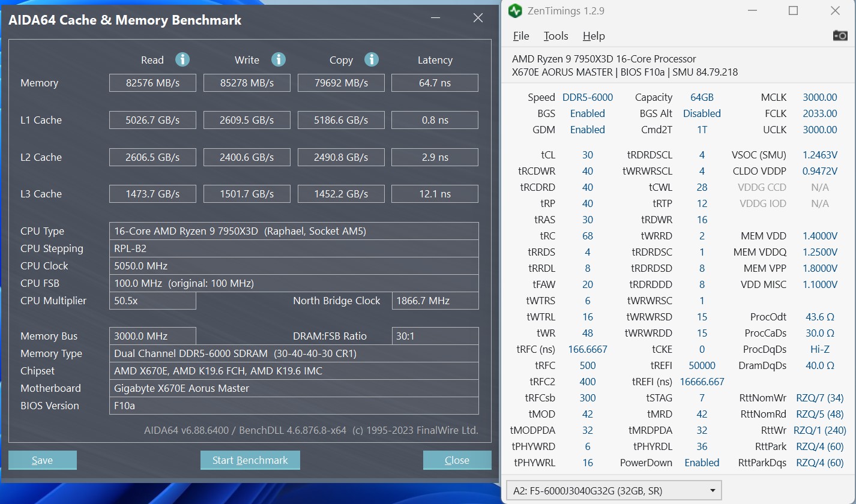
Task: Click the Memory Type DDR5-6000 field
Action: 294,353
